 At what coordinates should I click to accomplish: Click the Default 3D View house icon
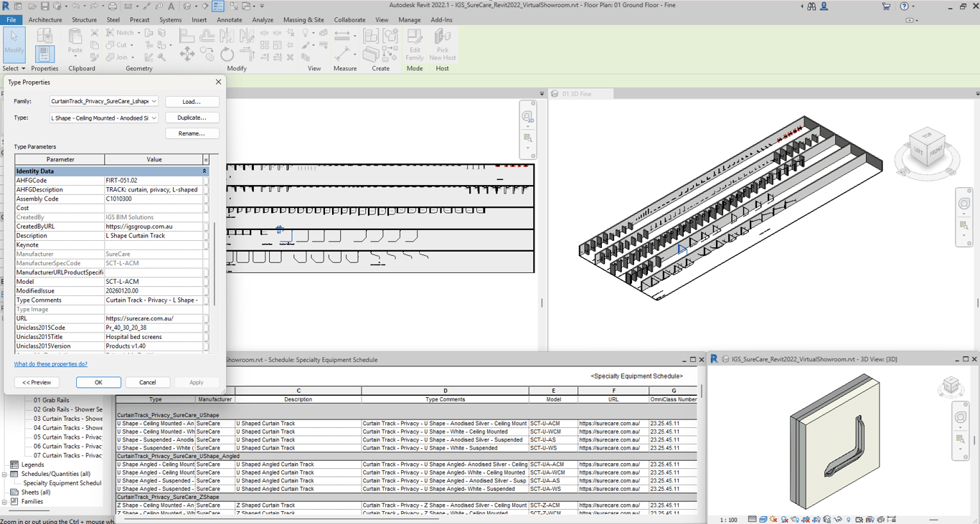(188, 6)
